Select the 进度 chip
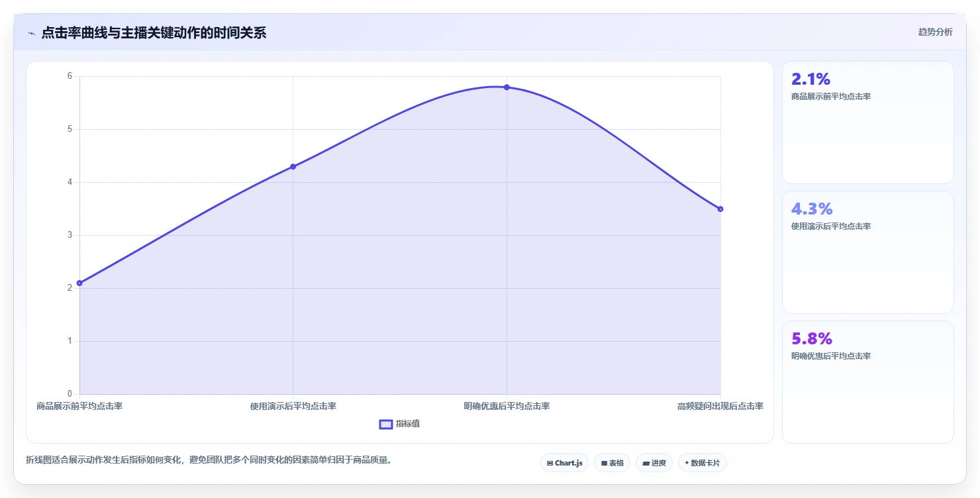The height and width of the screenshot is (498, 980). 654,463
